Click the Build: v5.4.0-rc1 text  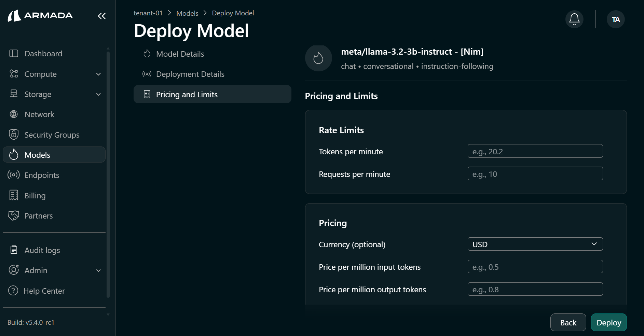pyautogui.click(x=31, y=322)
